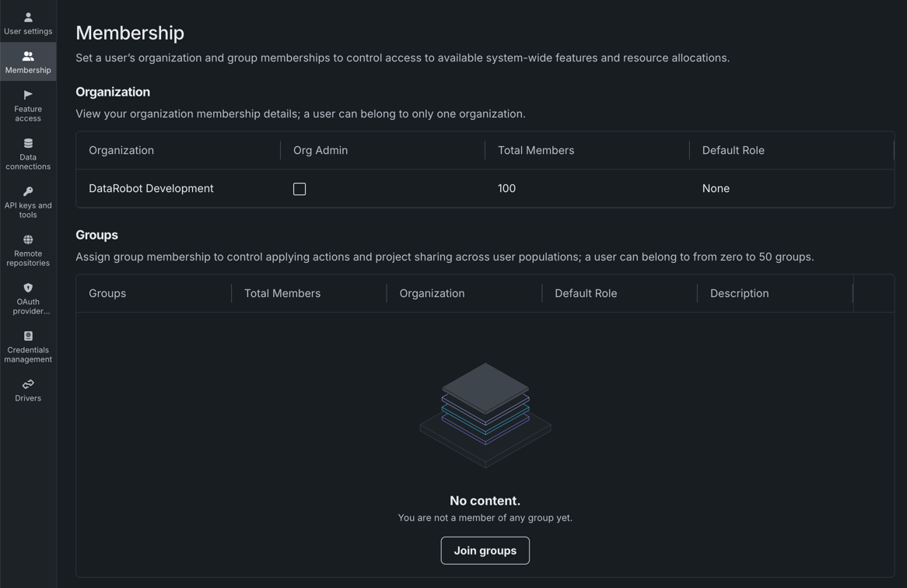Open OAuth provider shield icon
907x588 pixels.
28,288
